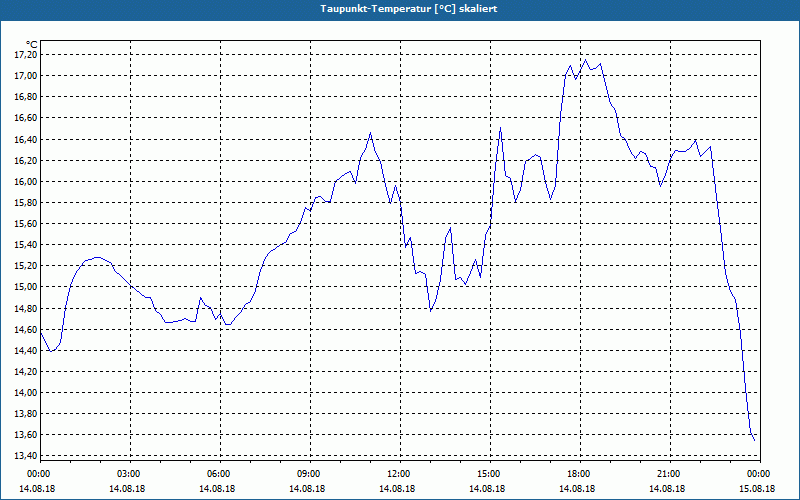
Task: Select the 14,40 y-axis value
Action: pyautogui.click(x=26, y=351)
